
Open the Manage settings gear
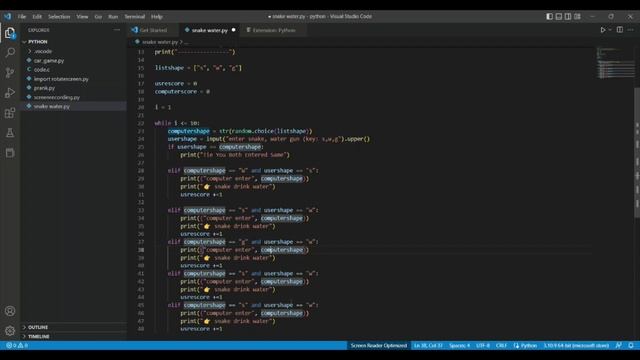pos(10,331)
